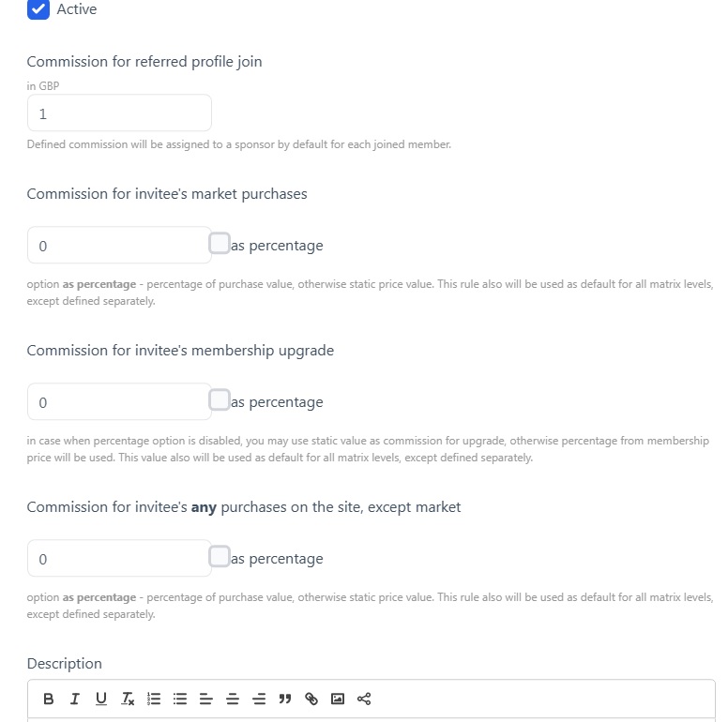This screenshot has width=728, height=722.
Task: Align description text to the left
Action: click(206, 699)
